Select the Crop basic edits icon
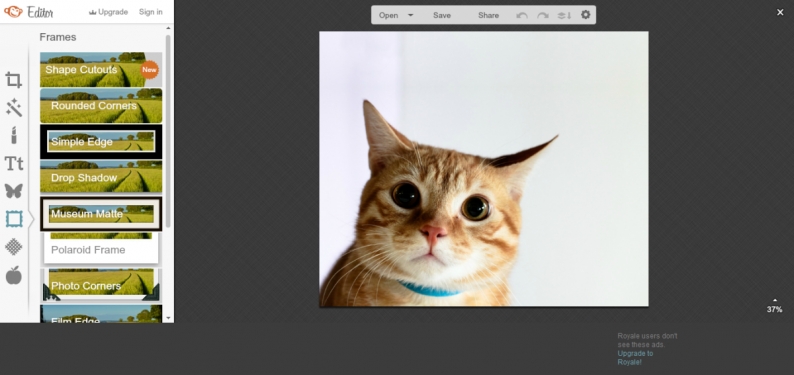This screenshot has height=375, width=794. tap(14, 80)
